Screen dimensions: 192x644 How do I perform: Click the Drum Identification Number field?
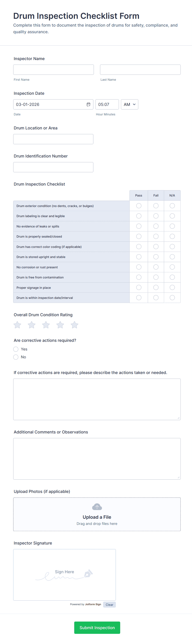[53, 167]
